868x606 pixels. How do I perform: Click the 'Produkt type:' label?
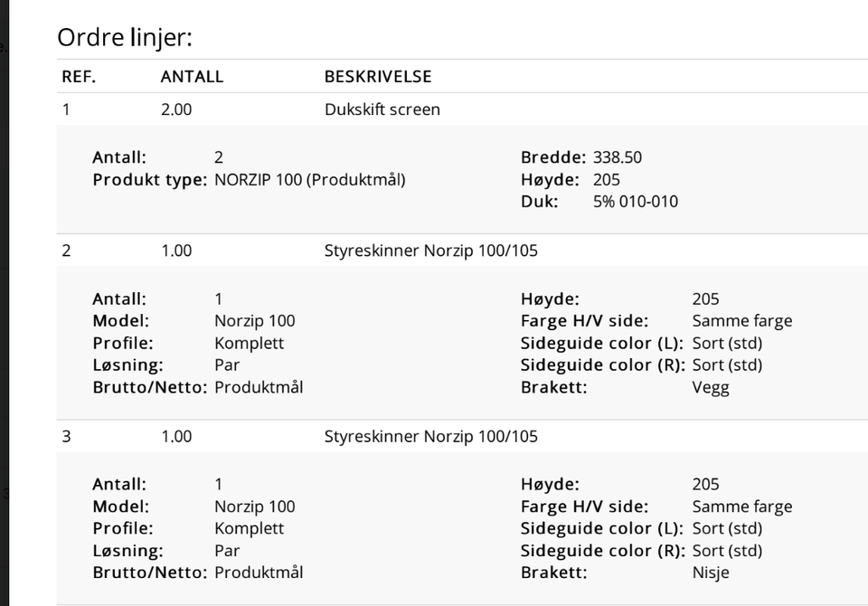pos(150,179)
